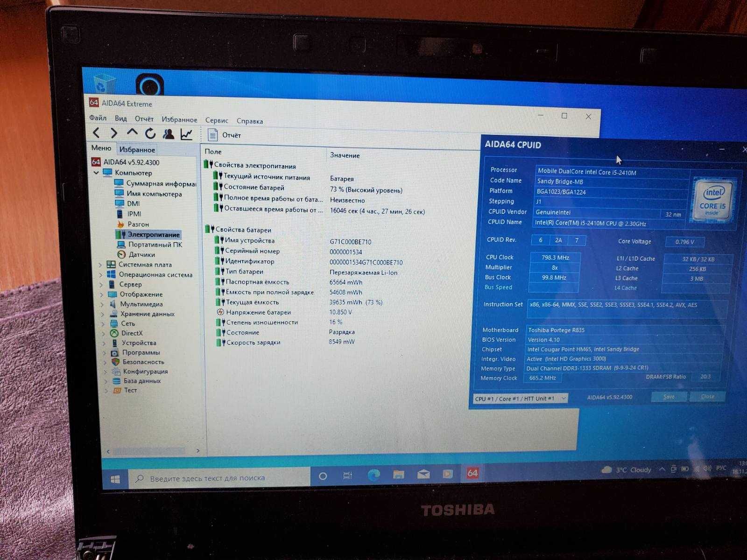Expand the DirectX node

point(104,333)
